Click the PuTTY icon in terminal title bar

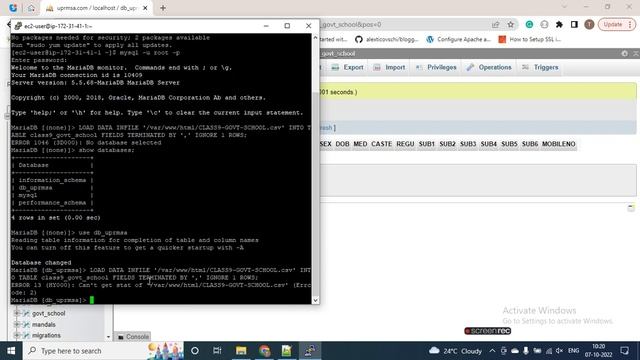point(18,26)
